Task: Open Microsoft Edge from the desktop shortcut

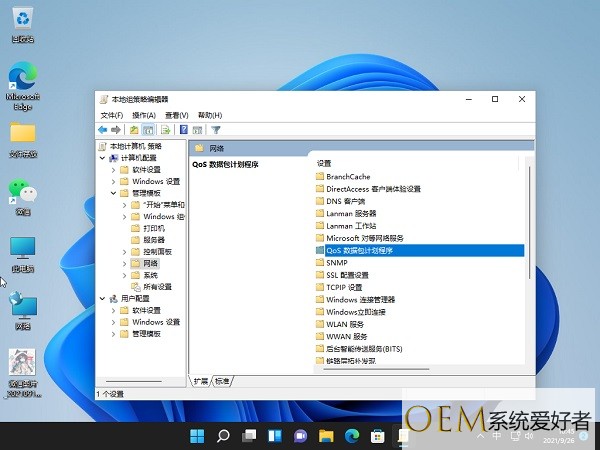Action: (x=22, y=81)
